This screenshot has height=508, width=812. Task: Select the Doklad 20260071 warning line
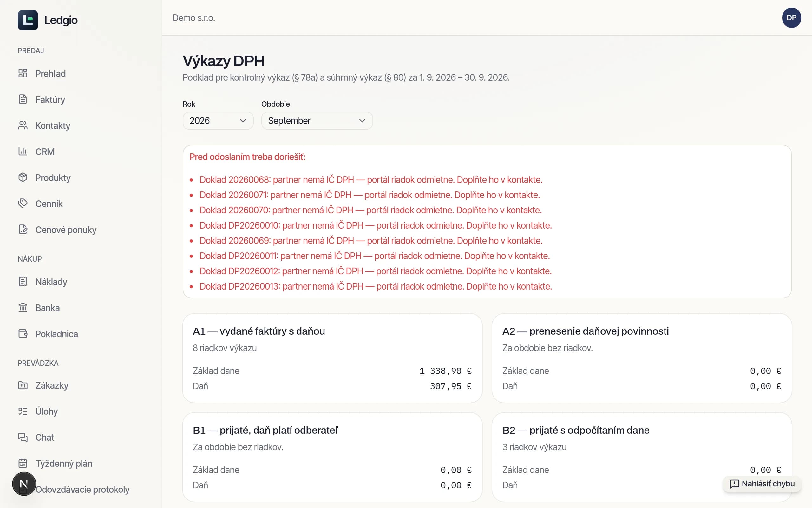[370, 195]
